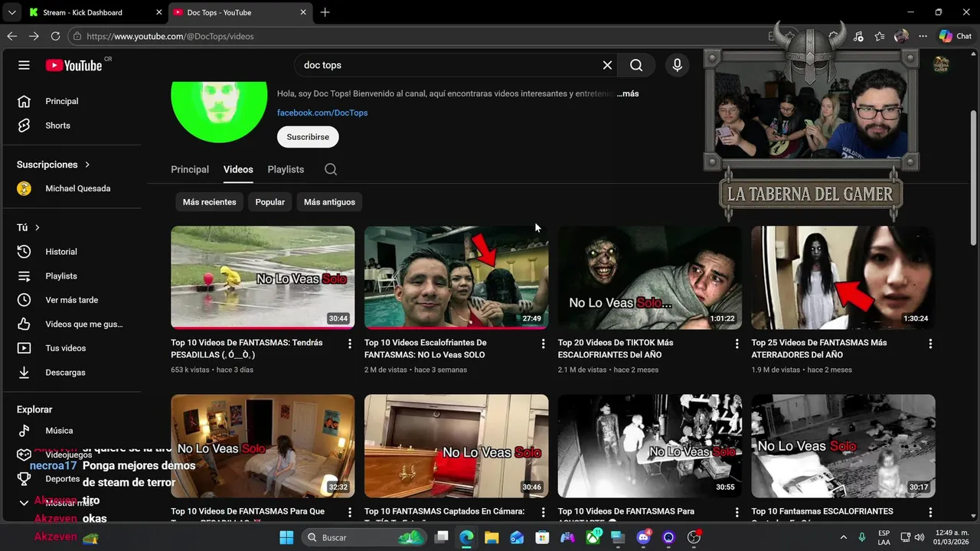Search within channel using the magnifier icon
Image resolution: width=980 pixels, height=551 pixels.
tap(331, 169)
